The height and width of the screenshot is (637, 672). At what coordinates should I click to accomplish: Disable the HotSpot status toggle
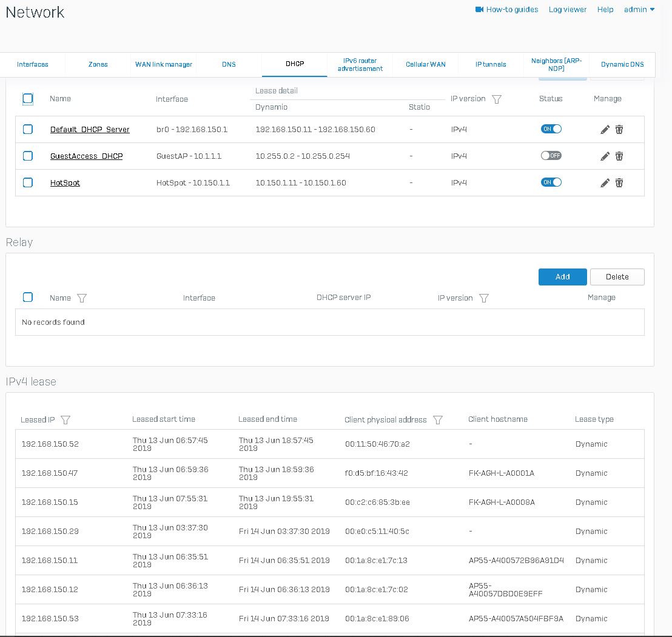point(551,182)
